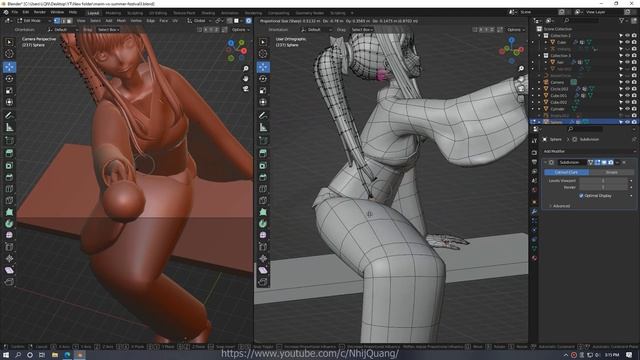
Task: Click the Levels Viewport value field
Action: pos(604,180)
